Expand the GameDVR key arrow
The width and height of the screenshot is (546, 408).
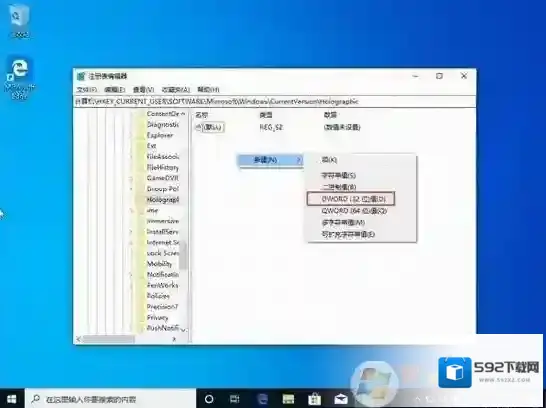pyautogui.click(x=131, y=178)
